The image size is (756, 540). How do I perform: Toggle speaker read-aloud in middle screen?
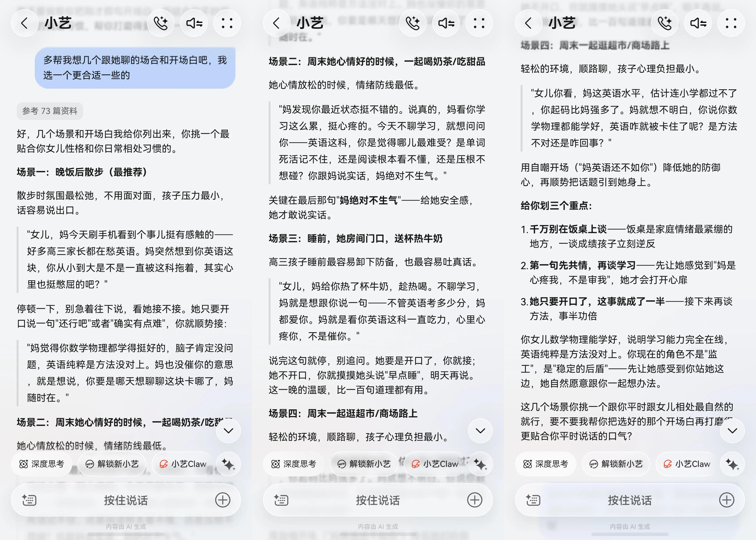coord(446,23)
